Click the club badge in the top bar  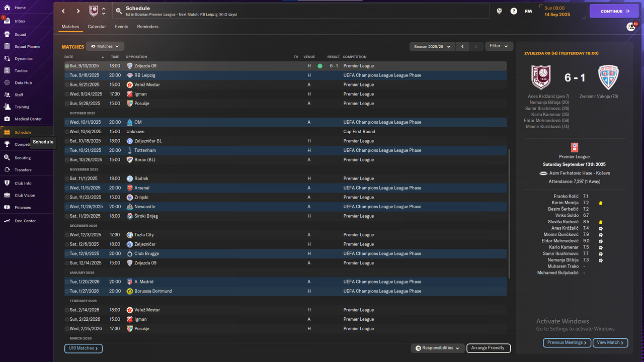point(94,11)
